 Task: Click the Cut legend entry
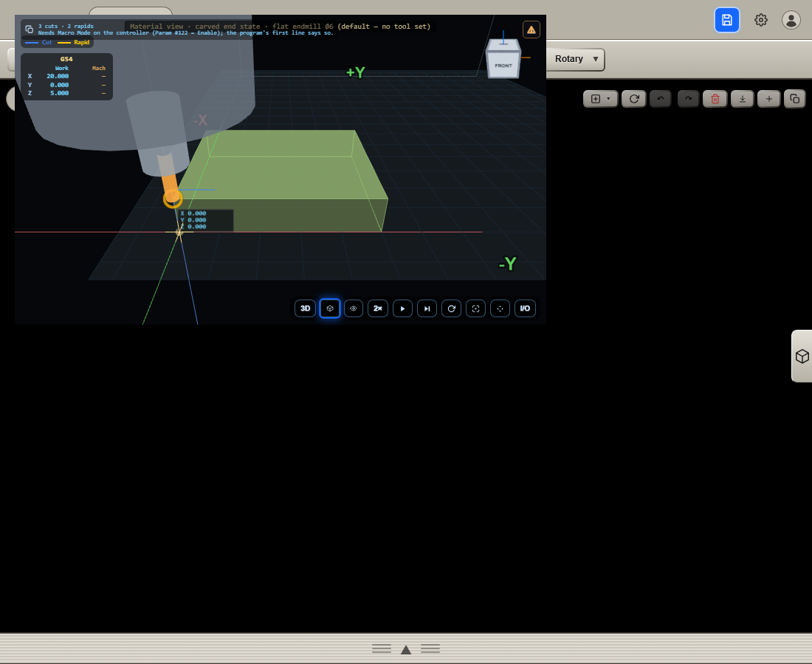point(39,43)
